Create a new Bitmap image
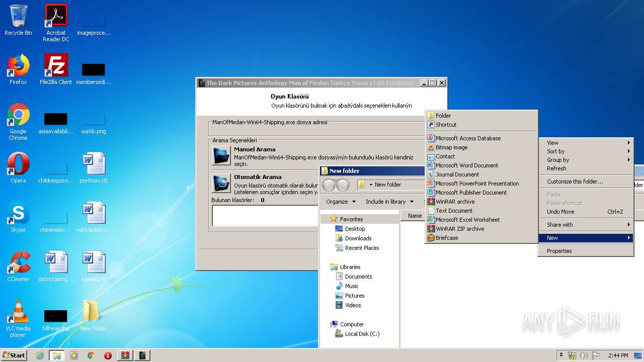Screen dimensions: 644x362 point(481,147)
